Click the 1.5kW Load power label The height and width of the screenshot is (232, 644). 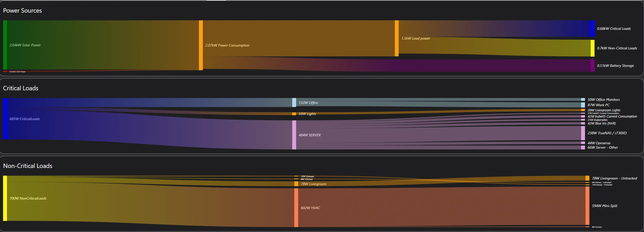click(x=415, y=38)
